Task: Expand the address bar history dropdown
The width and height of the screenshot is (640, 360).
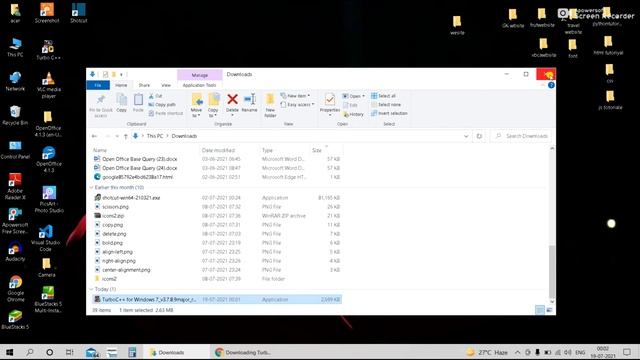Action: pyautogui.click(x=466, y=136)
